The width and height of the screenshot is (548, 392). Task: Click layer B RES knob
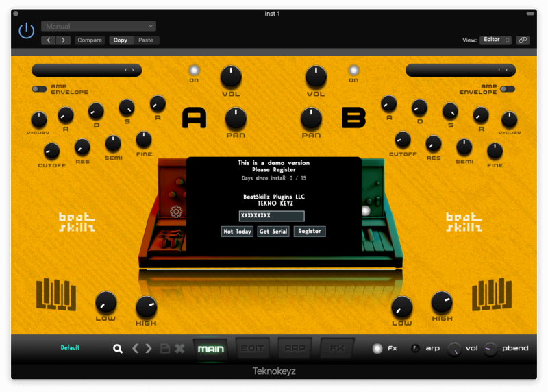coord(434,143)
